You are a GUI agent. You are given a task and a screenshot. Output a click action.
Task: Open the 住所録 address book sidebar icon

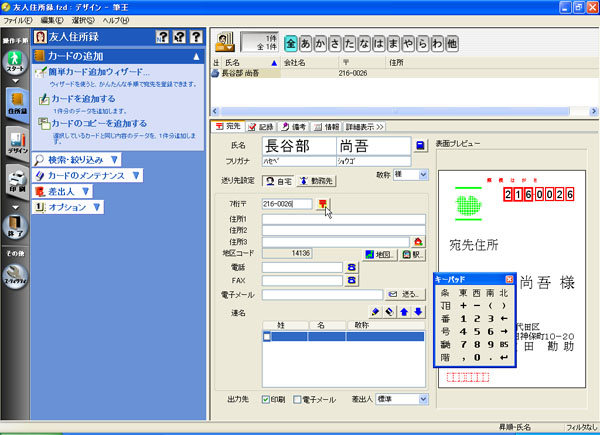tap(15, 106)
